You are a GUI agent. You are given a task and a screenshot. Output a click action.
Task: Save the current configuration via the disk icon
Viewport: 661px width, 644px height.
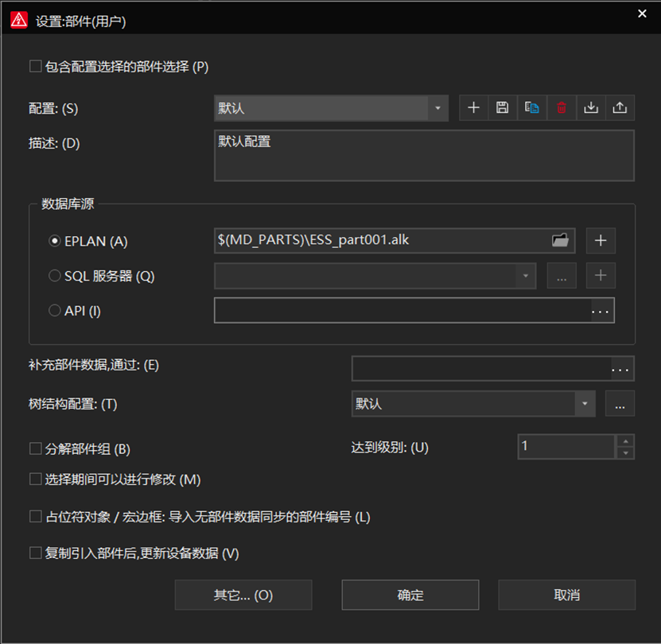pos(502,108)
